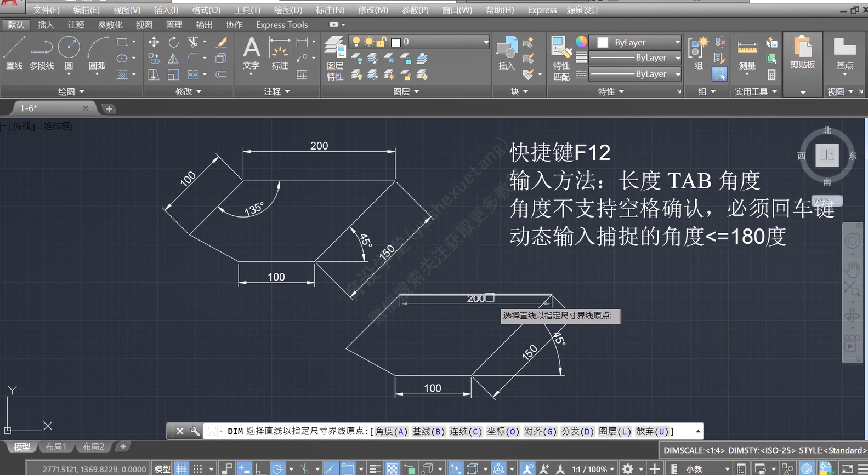Viewport: 868px width, 475px height.
Task: Toggle polar tracking in status bar
Action: point(278,468)
